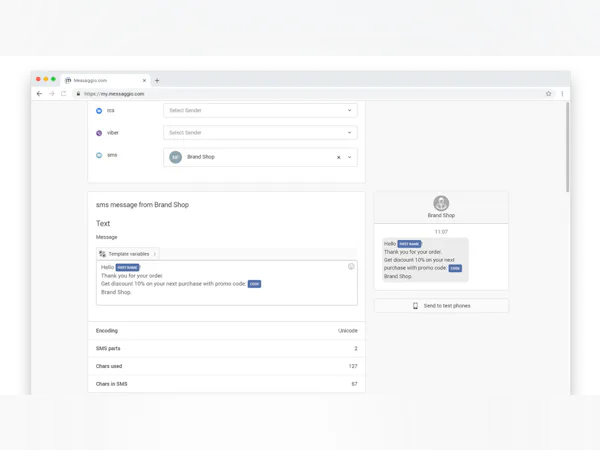Click the sms channel icon
This screenshot has width=600, height=450.
pyautogui.click(x=99, y=155)
